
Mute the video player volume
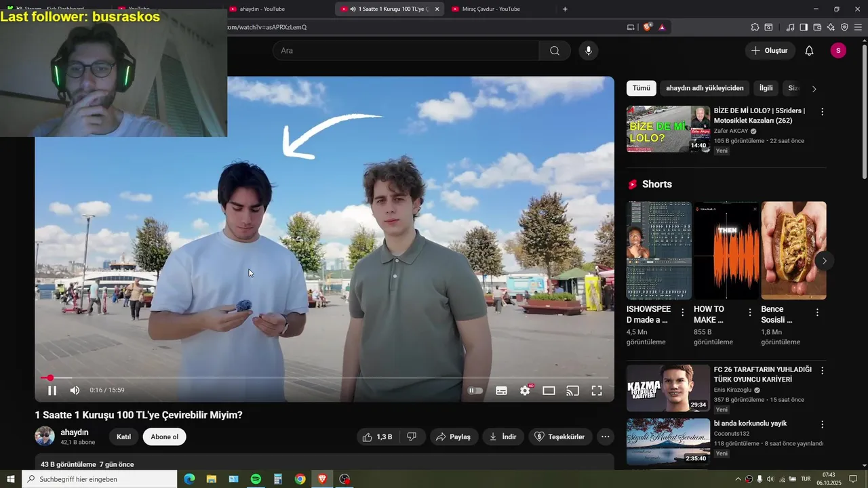75,390
